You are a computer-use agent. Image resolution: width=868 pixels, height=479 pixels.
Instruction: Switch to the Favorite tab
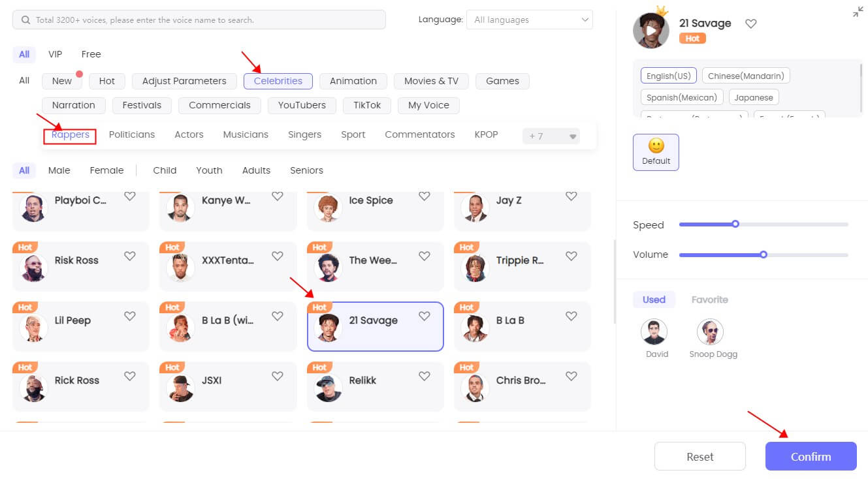[709, 300]
